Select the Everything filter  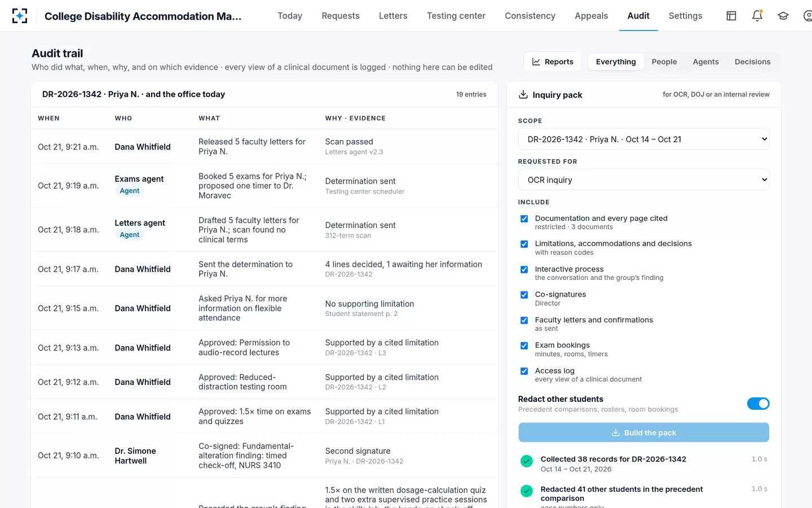(616, 62)
